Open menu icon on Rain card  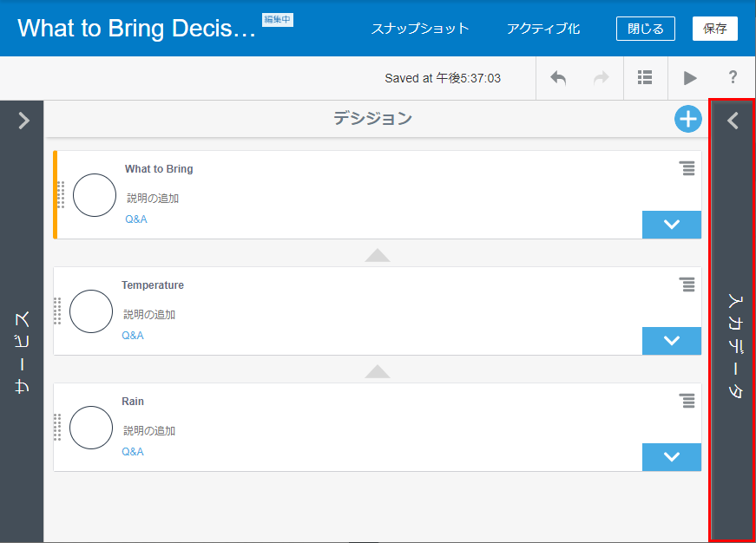(x=687, y=401)
